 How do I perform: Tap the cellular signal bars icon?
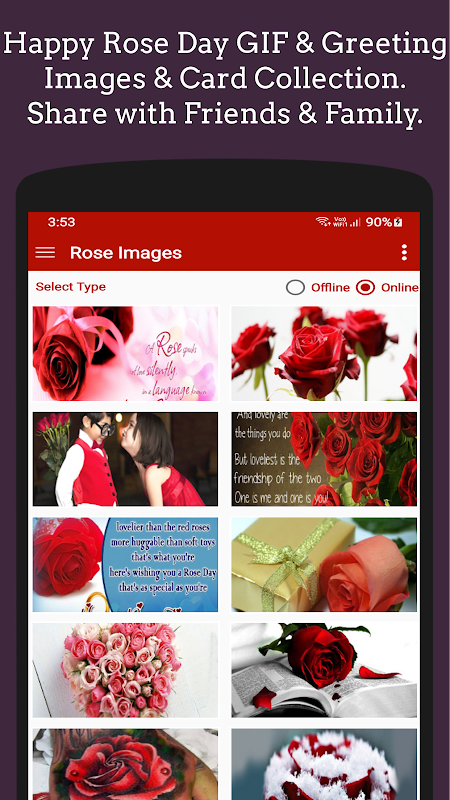point(355,222)
